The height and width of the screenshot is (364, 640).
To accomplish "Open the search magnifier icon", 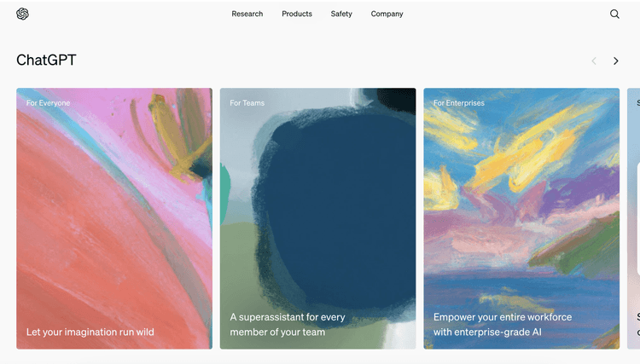I will coord(614,14).
